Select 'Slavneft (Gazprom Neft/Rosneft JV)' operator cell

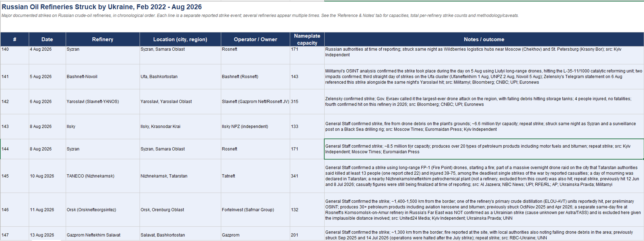click(x=255, y=102)
